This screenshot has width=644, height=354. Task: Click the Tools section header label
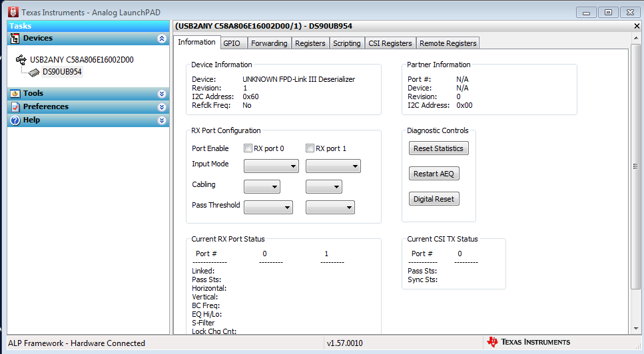[x=33, y=93]
